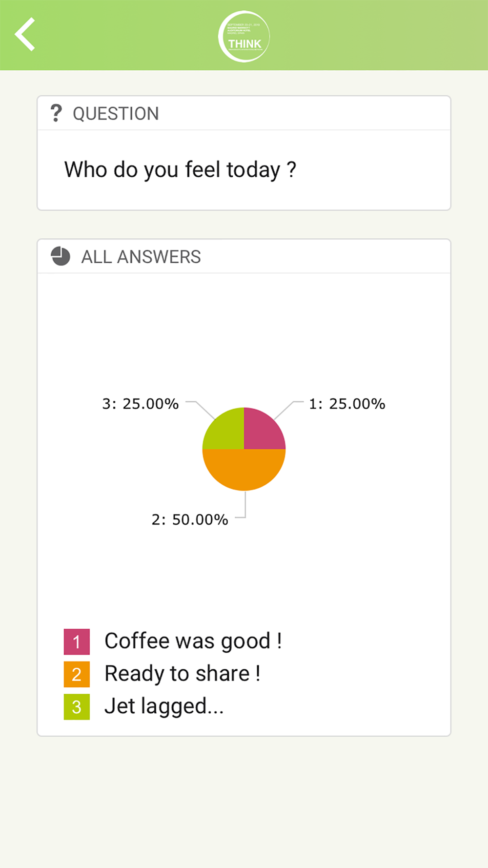Tap the back arrow in header
Image resolution: width=488 pixels, height=868 pixels.
[25, 34]
